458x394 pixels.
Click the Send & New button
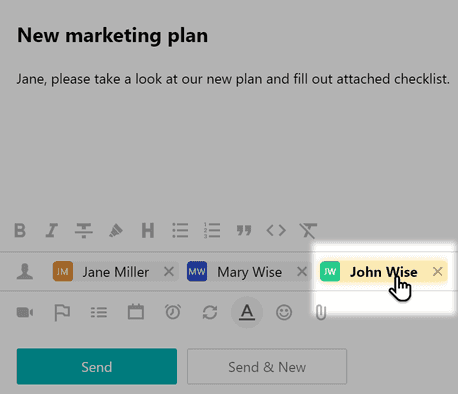coord(267,367)
